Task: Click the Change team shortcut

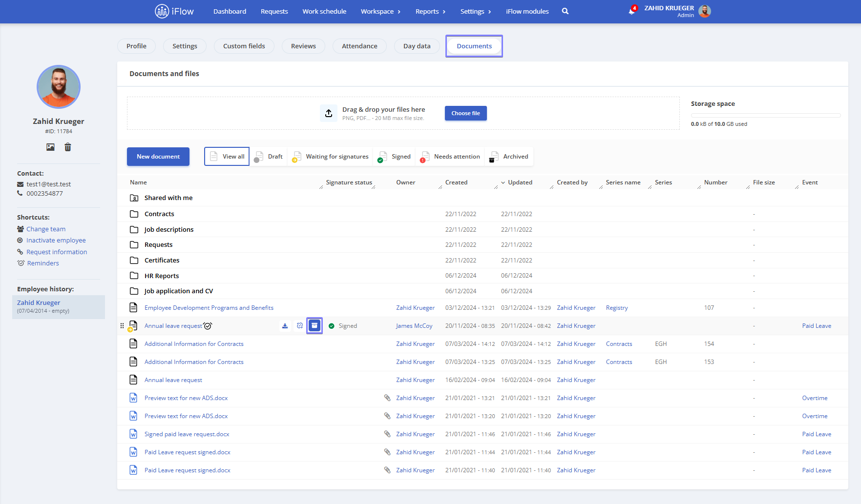Action: point(46,229)
